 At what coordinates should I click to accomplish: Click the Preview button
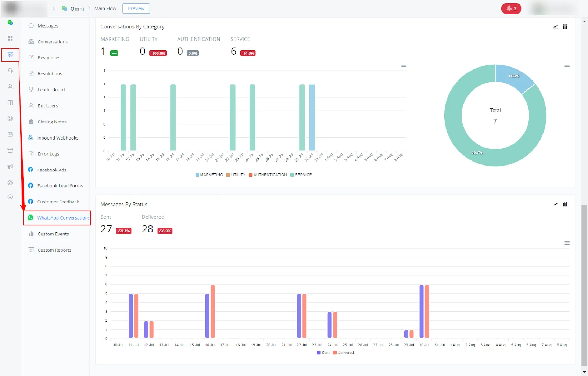[x=136, y=8]
